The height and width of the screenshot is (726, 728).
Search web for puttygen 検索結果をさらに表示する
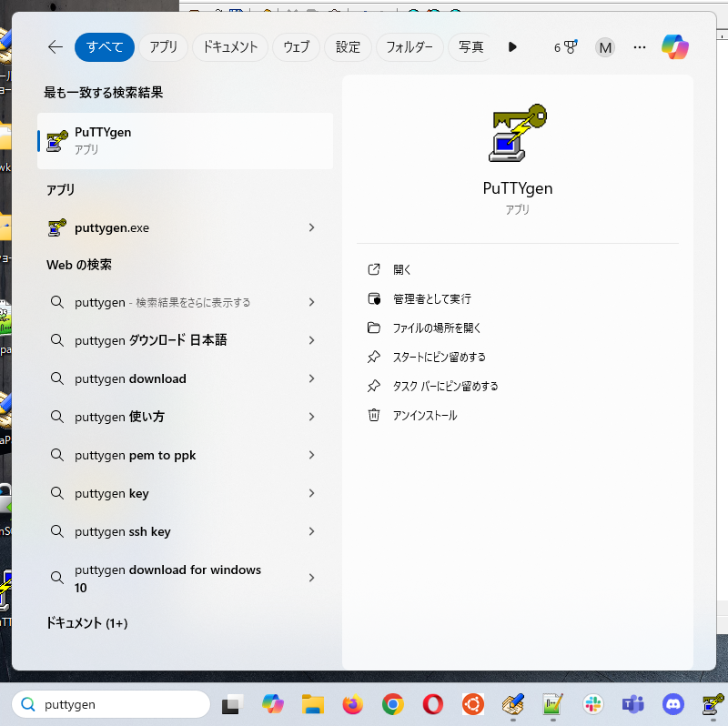click(186, 302)
